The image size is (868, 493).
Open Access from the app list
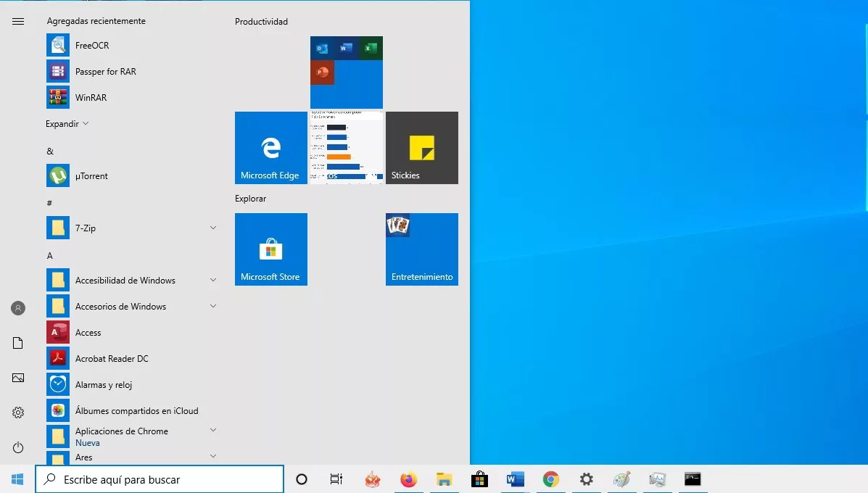[x=57, y=333]
